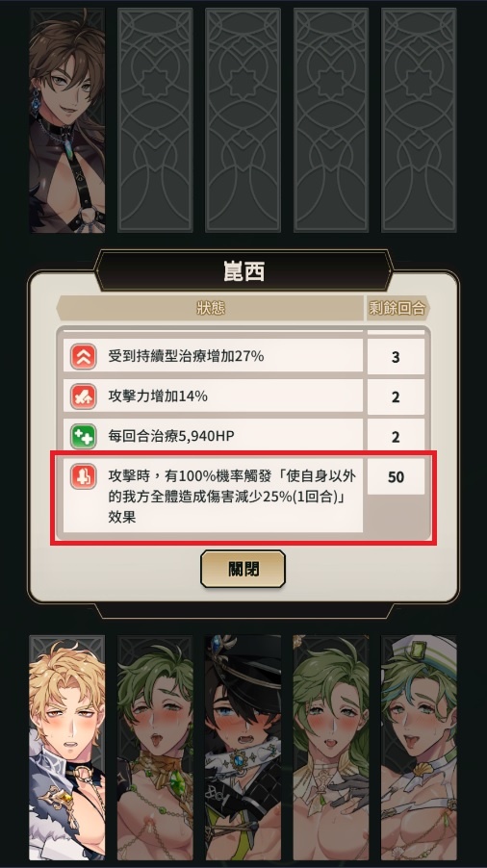Click the 關閉 close button

click(243, 569)
